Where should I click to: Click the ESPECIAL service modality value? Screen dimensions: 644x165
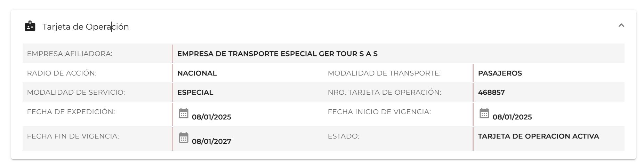tap(195, 92)
